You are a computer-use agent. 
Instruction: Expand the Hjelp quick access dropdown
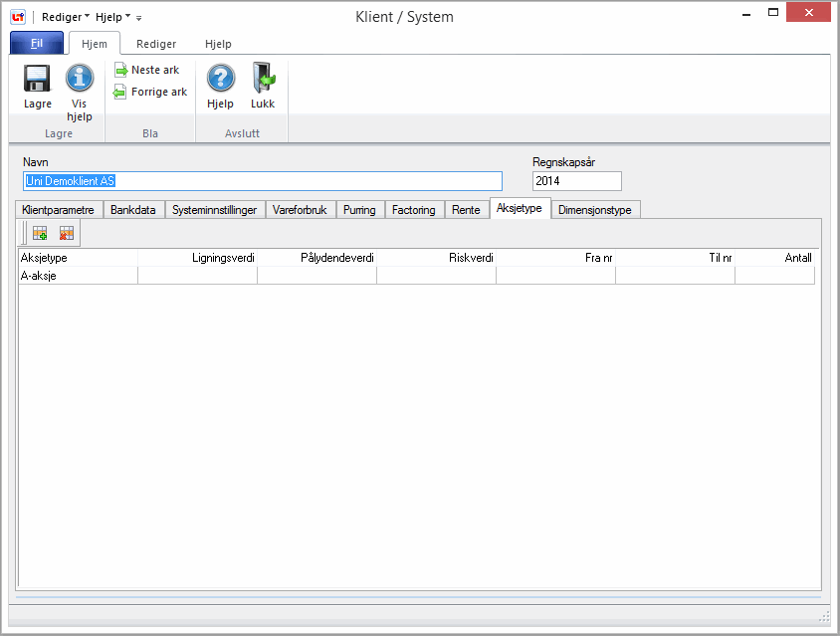pos(112,17)
